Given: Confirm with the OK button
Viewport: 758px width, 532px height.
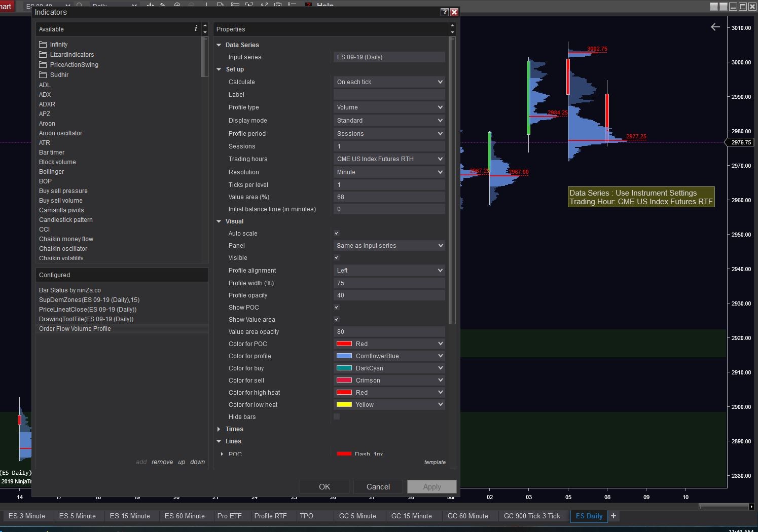Looking at the screenshot, I should click(x=324, y=487).
